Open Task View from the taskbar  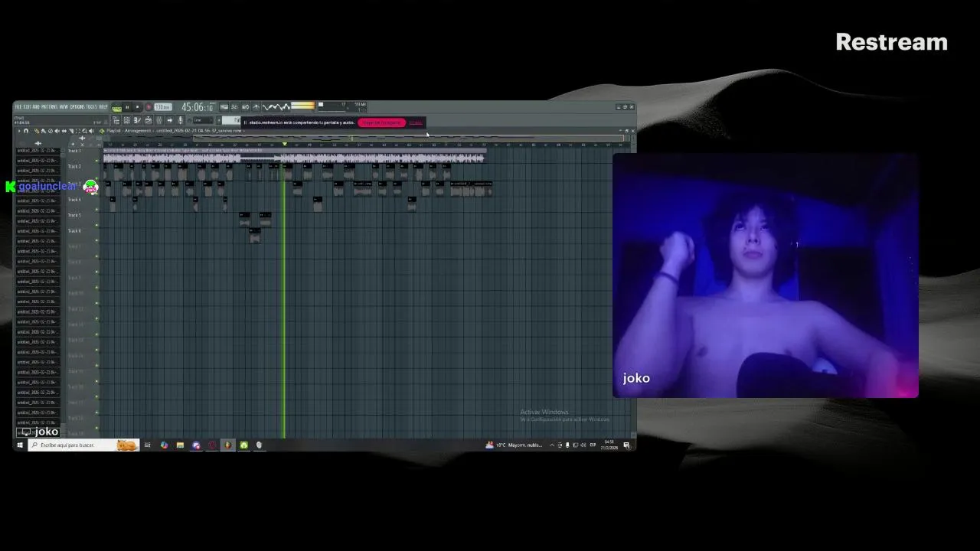tap(147, 445)
